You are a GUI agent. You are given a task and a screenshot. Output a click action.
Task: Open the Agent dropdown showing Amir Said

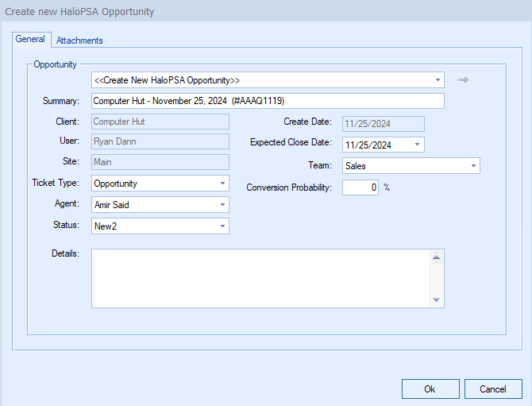pos(222,205)
